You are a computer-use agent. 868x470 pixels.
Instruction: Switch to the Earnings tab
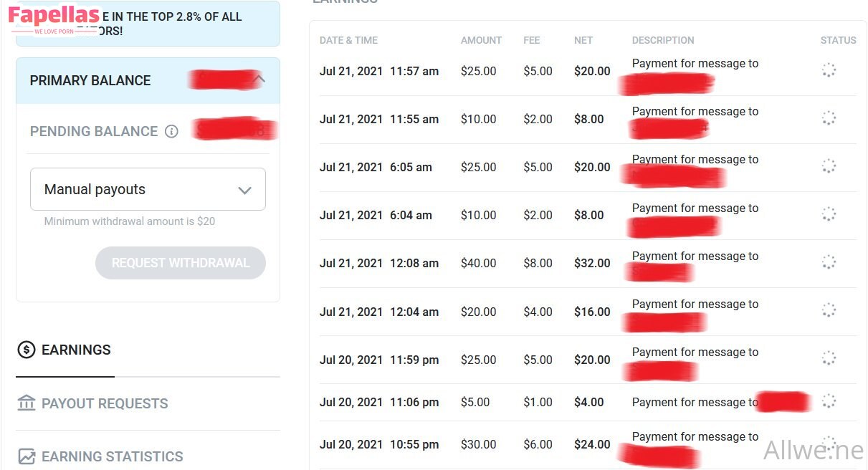tap(76, 350)
